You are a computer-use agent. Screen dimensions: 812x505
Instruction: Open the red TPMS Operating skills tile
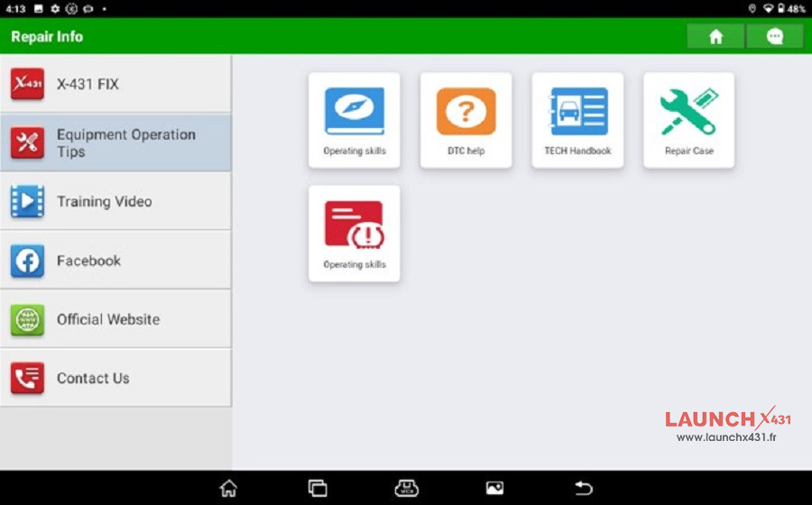coord(354,234)
